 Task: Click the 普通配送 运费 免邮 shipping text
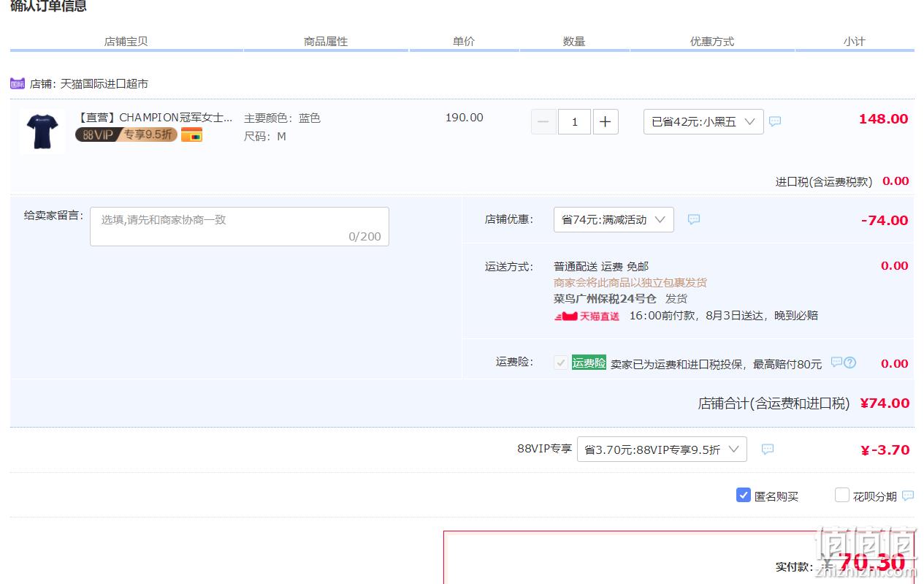pos(601,267)
